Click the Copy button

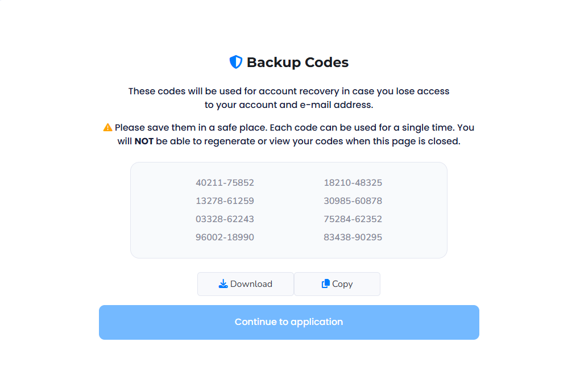(x=337, y=283)
